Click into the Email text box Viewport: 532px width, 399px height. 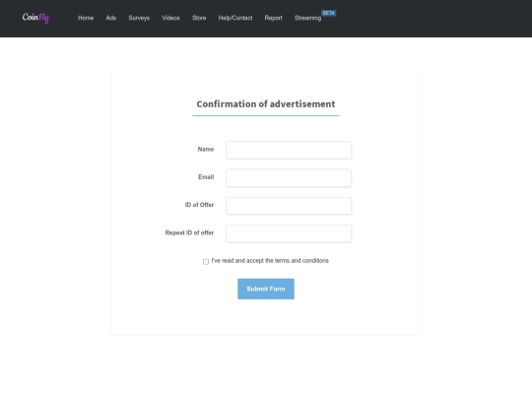(289, 177)
